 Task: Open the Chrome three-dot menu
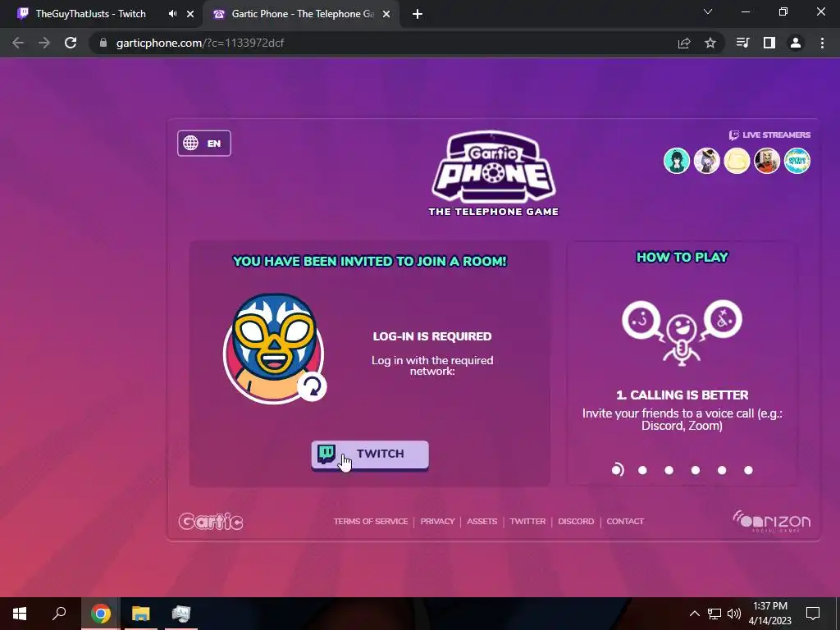point(822,43)
